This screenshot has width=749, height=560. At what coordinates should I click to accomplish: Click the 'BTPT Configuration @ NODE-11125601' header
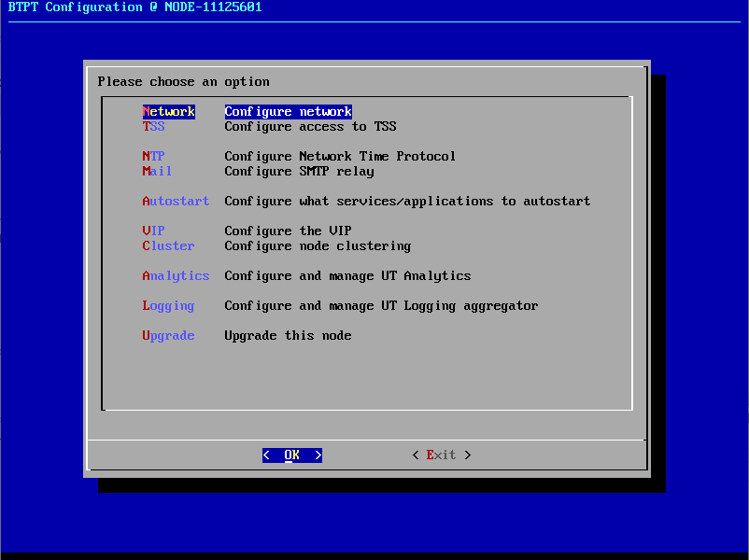135,7
